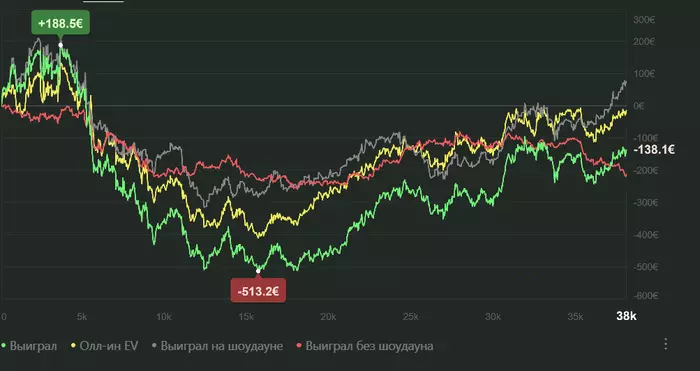Click the -138.1€ final value label
Screen dimensions: 700x371
click(654, 150)
